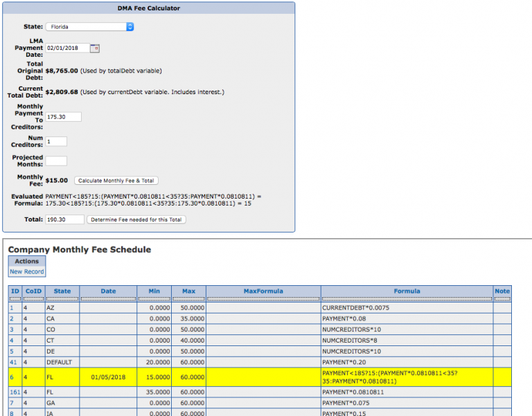Open record ID 161 link
Screen dimensions: 532x416
(x=15, y=391)
